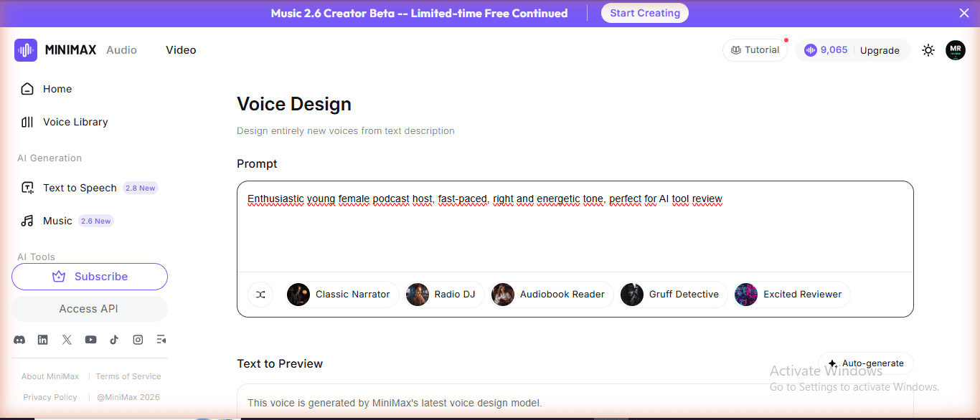
Task: Open the Music generation page
Action: (x=57, y=221)
